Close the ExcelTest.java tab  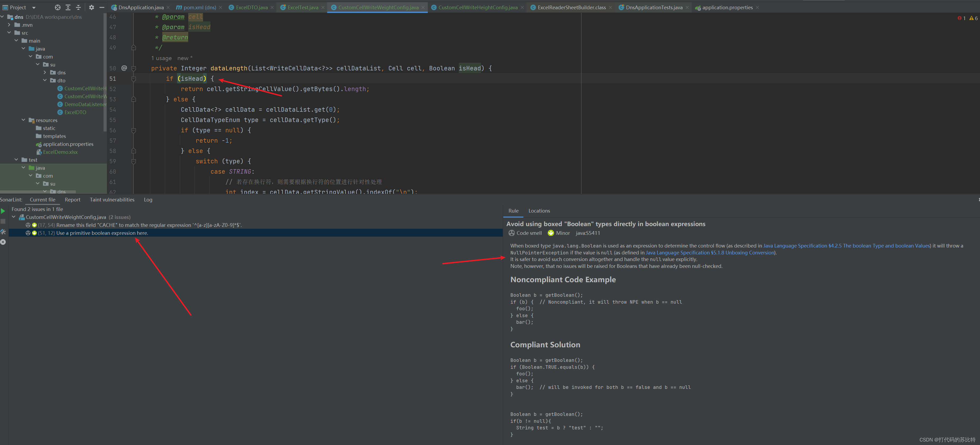click(323, 8)
